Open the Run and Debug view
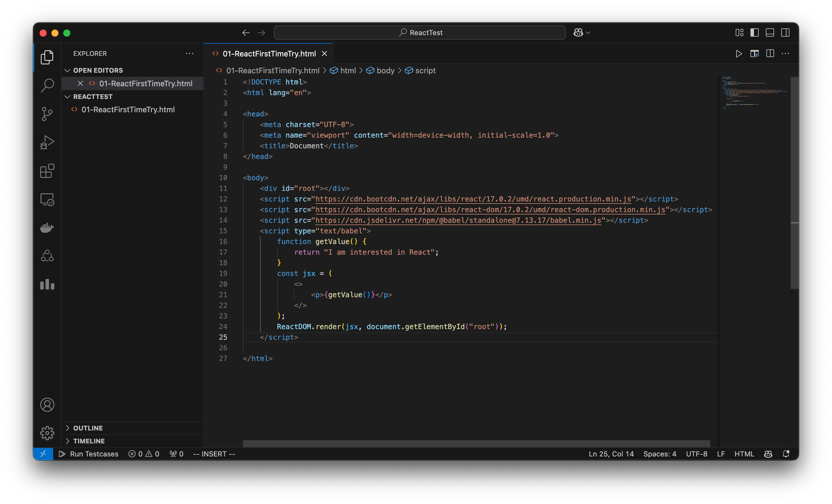The image size is (832, 504). 47,142
